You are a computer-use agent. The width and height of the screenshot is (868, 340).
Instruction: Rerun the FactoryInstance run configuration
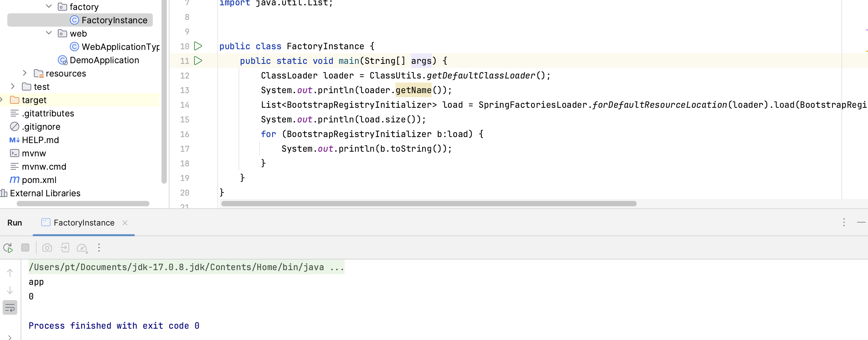point(8,248)
